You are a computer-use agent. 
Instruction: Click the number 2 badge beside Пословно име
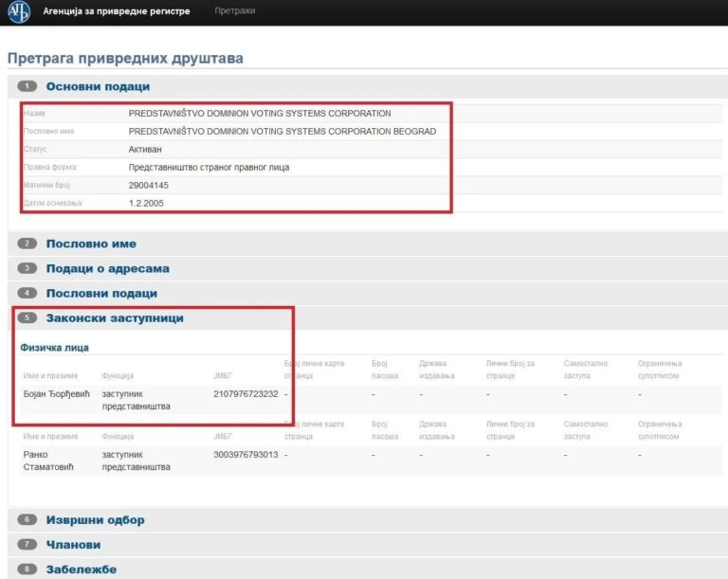pyautogui.click(x=28, y=244)
